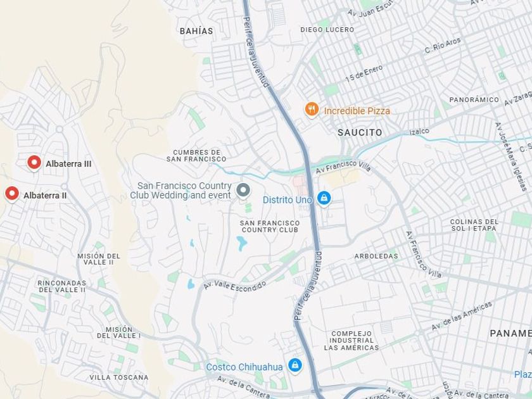Select the ARBOLEDAS neighborhood label

[x=376, y=256]
